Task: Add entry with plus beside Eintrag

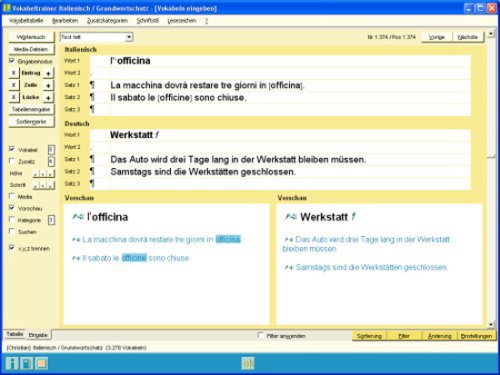Action: click(48, 73)
